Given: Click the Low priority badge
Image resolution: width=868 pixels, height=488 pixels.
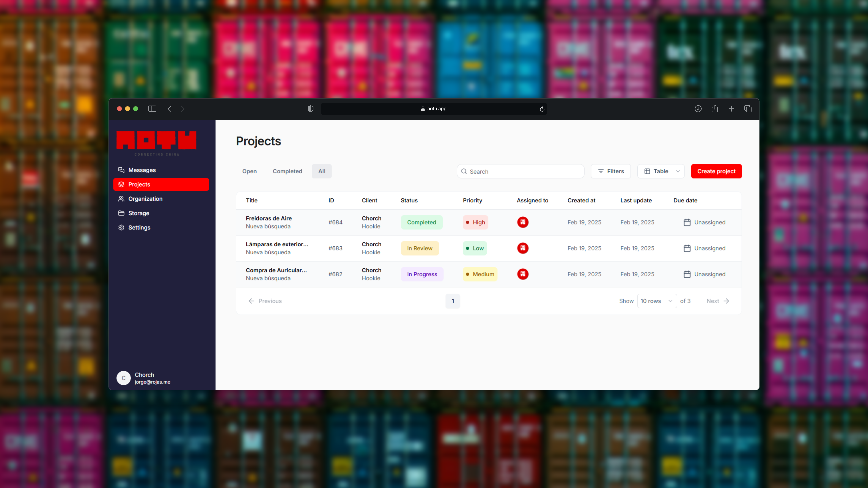Looking at the screenshot, I should coord(475,248).
